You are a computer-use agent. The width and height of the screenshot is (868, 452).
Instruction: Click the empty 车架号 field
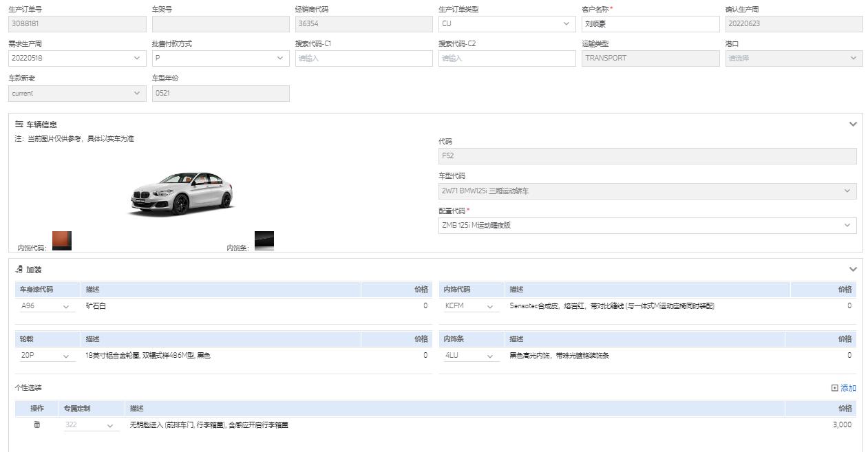click(x=220, y=23)
